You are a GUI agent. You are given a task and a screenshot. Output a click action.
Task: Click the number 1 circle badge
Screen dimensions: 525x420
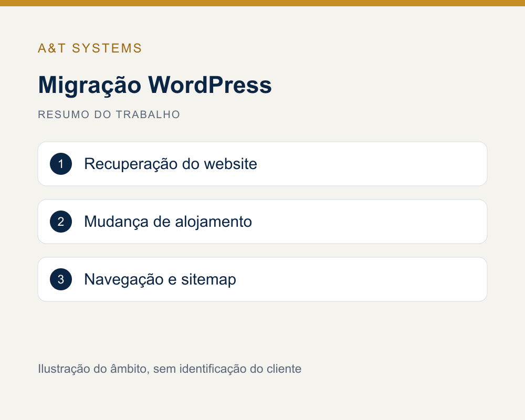point(61,164)
